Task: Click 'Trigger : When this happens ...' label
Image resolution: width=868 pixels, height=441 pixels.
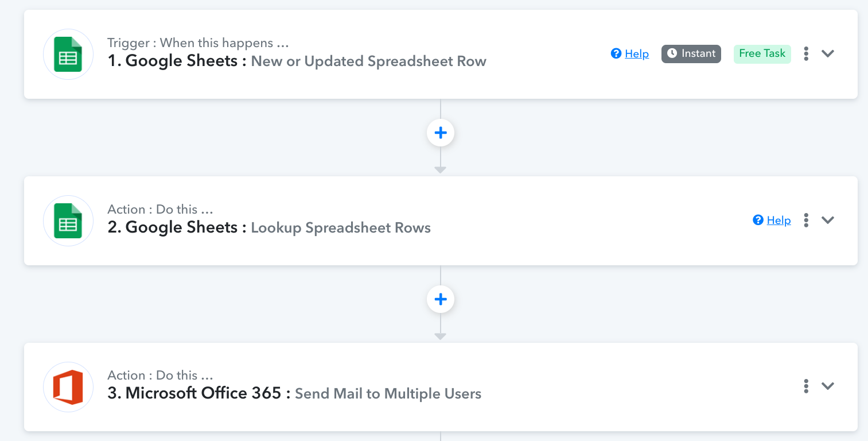Action: pos(198,43)
